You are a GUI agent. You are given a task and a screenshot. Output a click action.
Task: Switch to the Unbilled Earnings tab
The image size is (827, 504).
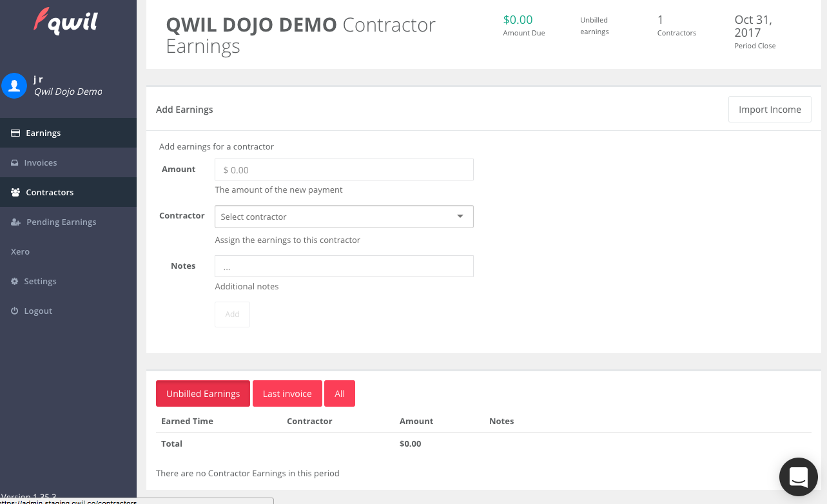point(203,394)
